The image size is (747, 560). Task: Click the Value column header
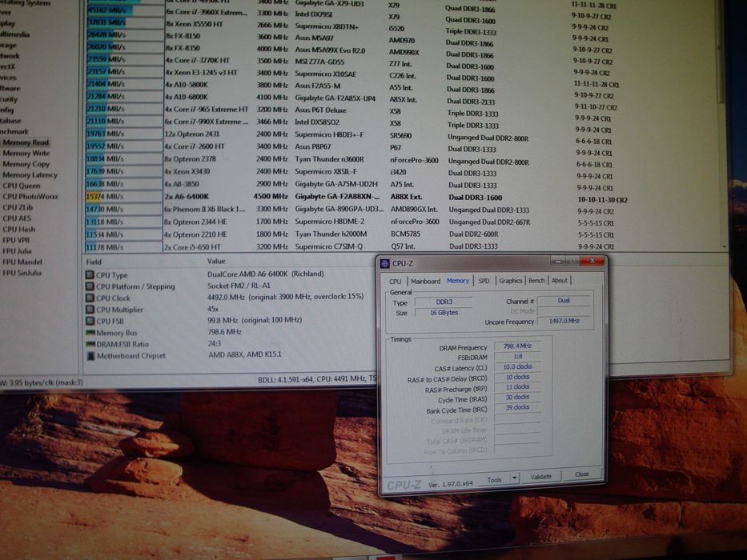click(x=216, y=261)
